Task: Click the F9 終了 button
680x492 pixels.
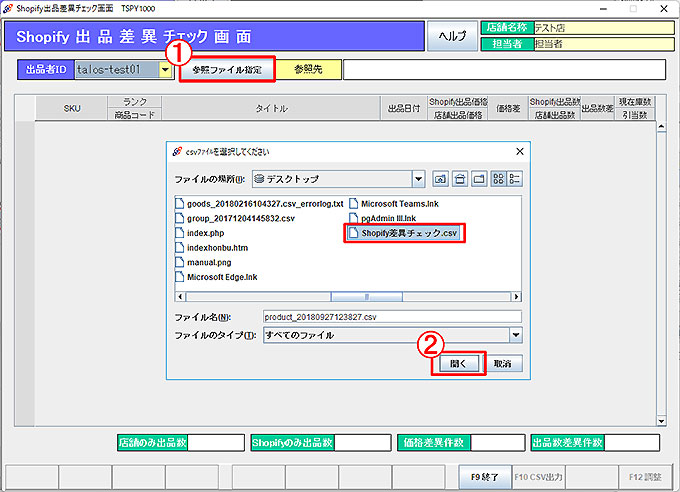Action: [485, 477]
